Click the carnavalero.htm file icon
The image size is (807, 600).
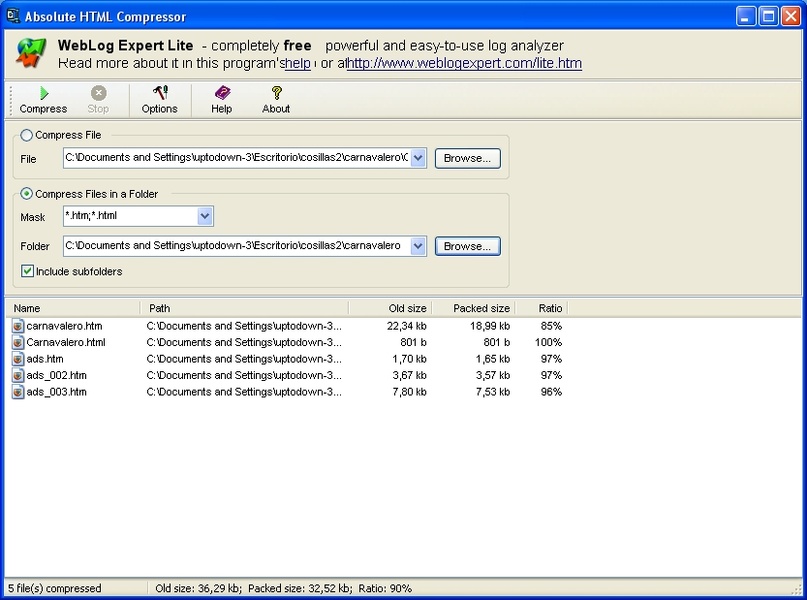(18, 326)
